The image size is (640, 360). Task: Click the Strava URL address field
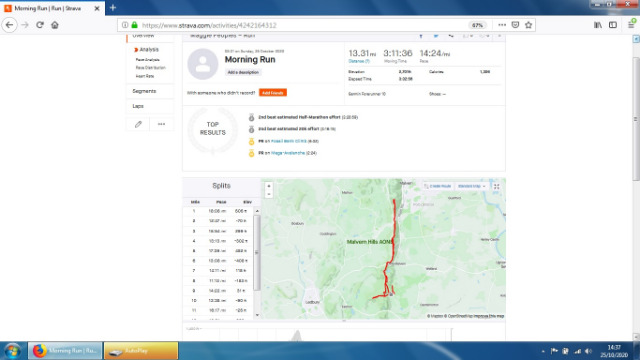click(302, 25)
